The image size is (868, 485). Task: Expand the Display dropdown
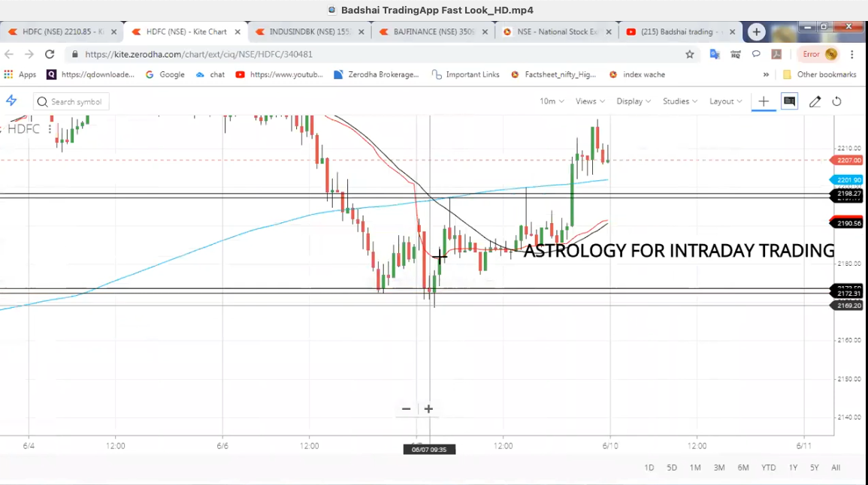(634, 101)
